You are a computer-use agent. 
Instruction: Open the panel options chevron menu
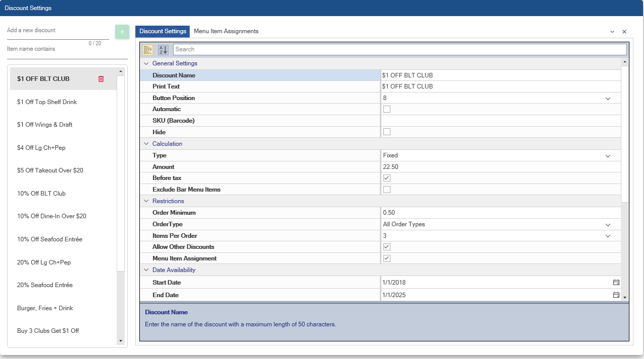point(612,32)
